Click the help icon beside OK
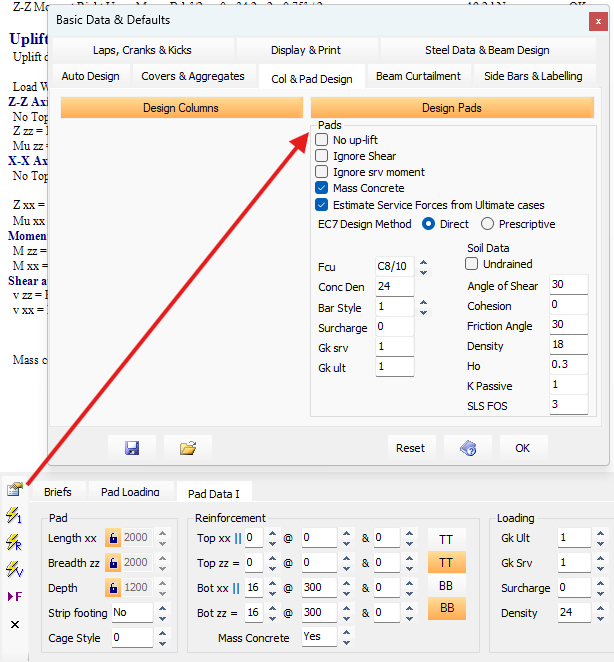The height and width of the screenshot is (662, 614). [467, 448]
